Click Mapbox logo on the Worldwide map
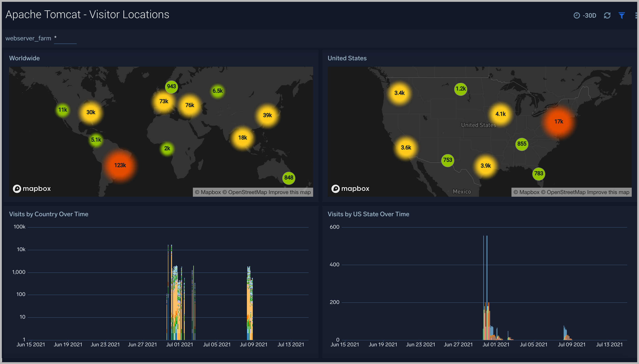639x364 pixels. [32, 189]
